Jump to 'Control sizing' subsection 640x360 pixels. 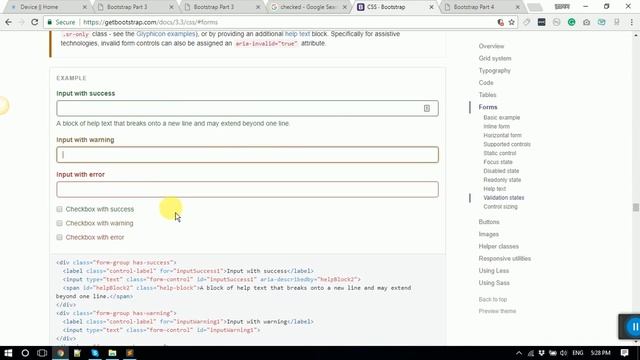tap(500, 207)
